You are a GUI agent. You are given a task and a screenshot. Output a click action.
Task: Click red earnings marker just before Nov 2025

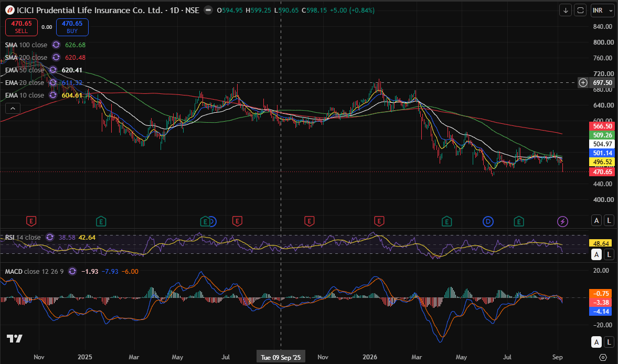tap(309, 221)
